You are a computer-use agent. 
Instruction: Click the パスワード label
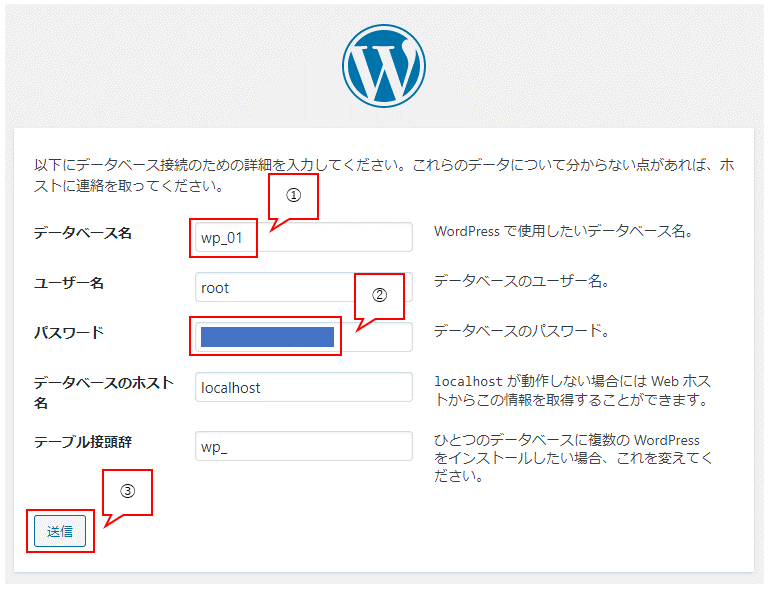[69, 333]
